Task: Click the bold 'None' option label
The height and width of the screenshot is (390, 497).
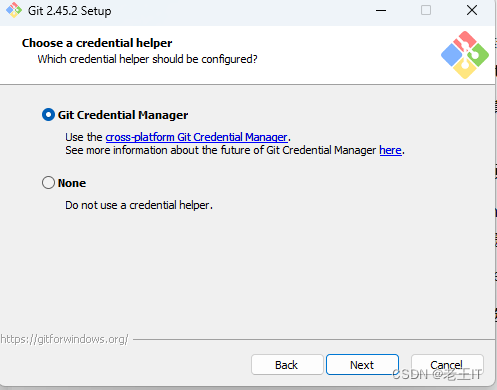Action: [x=72, y=183]
